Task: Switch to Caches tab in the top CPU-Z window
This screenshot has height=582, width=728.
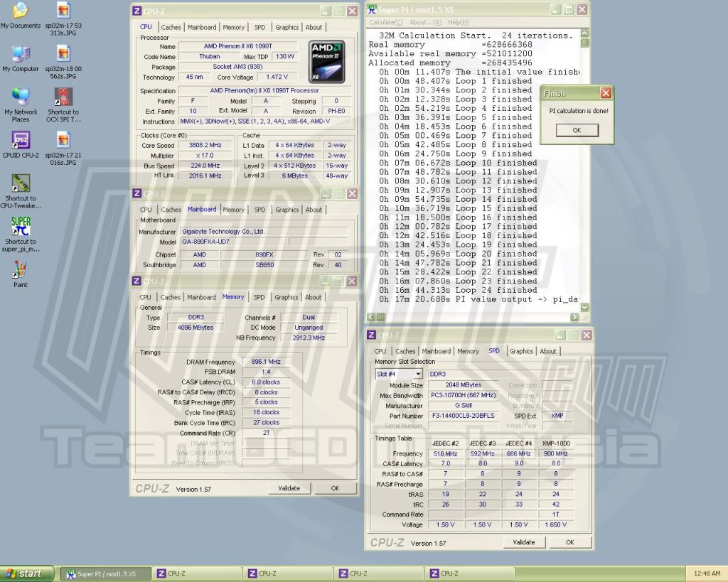Action: tap(171, 28)
